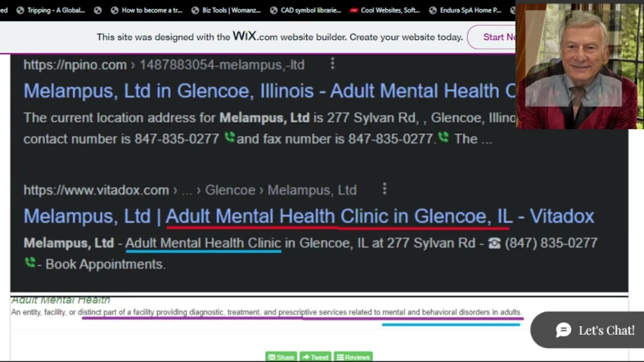Open the 'Biz Tools | Womanz...' bookmark
Image resolution: width=644 pixels, height=362 pixels.
click(226, 10)
